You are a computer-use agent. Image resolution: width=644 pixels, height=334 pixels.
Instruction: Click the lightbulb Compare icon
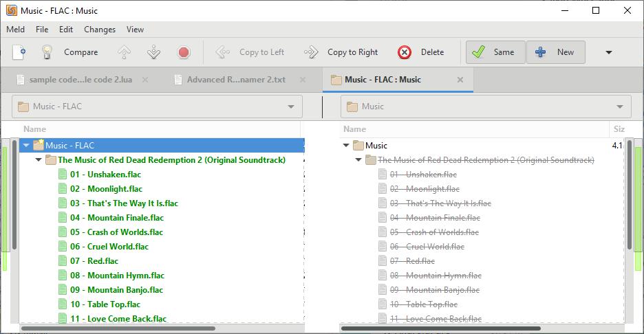[x=47, y=52]
